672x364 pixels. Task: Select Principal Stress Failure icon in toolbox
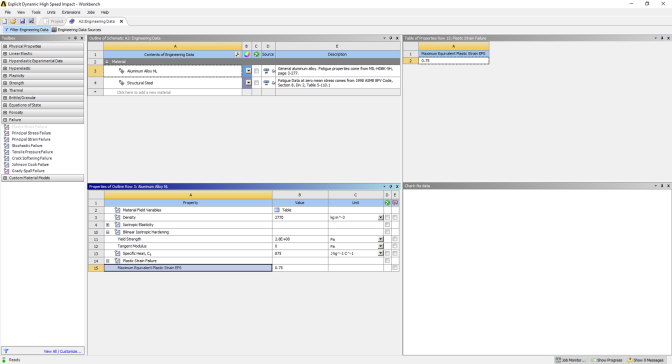click(6, 133)
